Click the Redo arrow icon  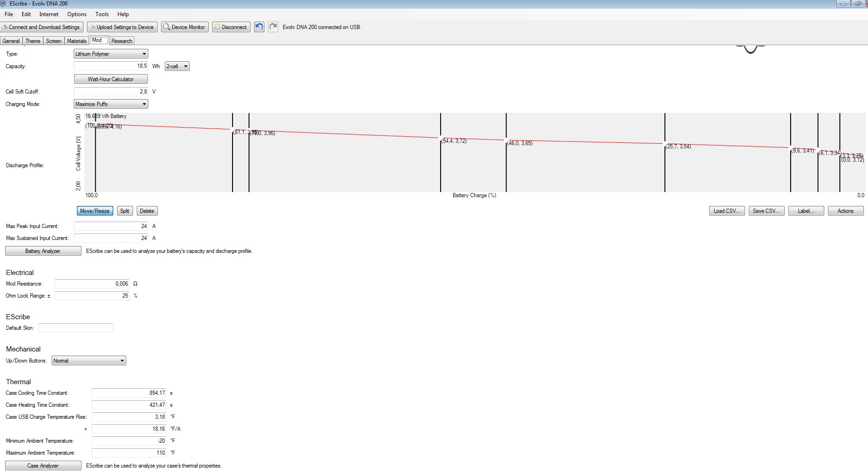click(273, 27)
